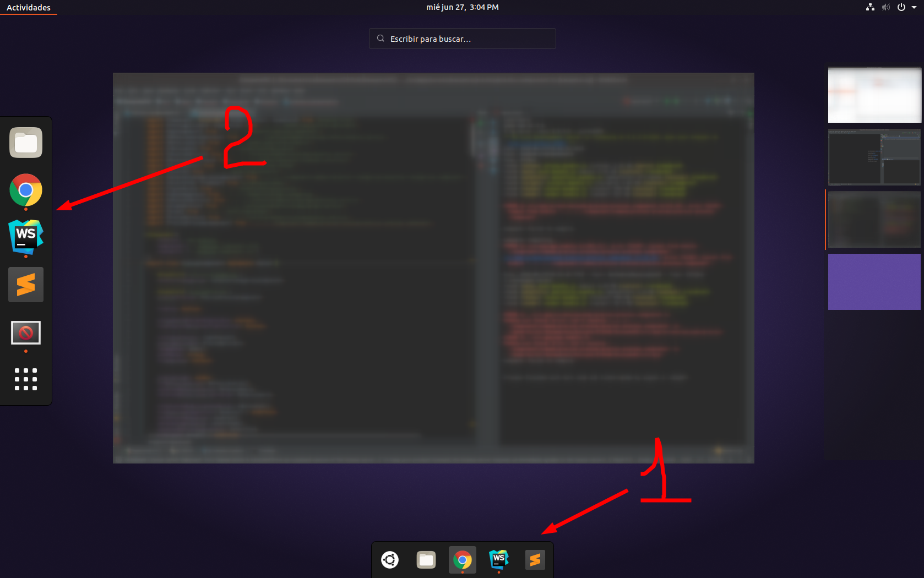The image size is (924, 578).
Task: Switch to the first workspace with the white window
Action: [874, 95]
